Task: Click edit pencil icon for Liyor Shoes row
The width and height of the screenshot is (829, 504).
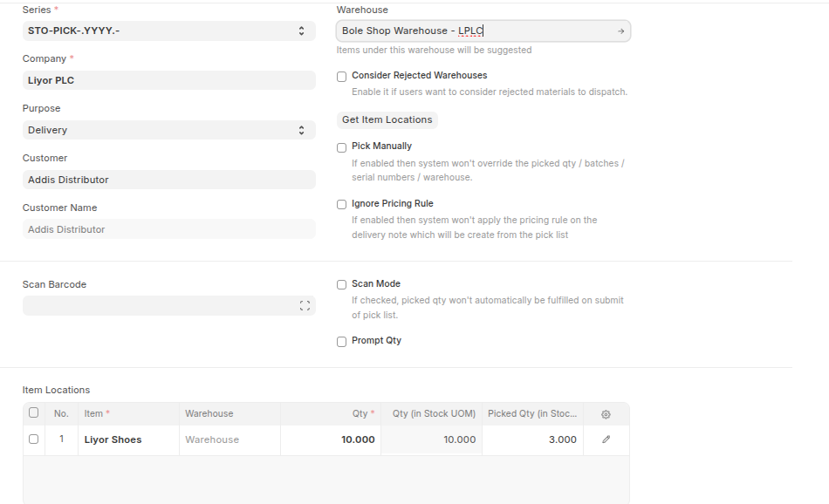Action: [606, 439]
